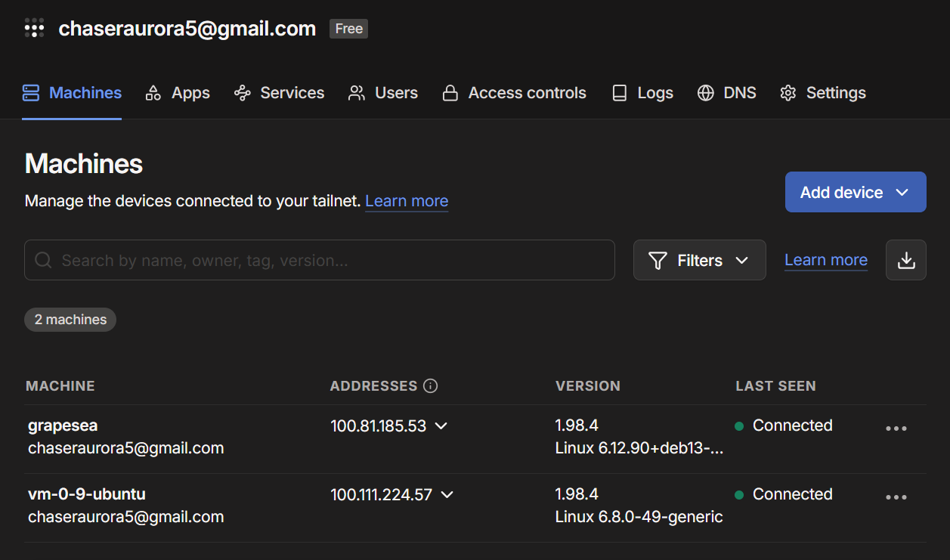
Task: Click the funnel icon in Filters
Action: 658,261
